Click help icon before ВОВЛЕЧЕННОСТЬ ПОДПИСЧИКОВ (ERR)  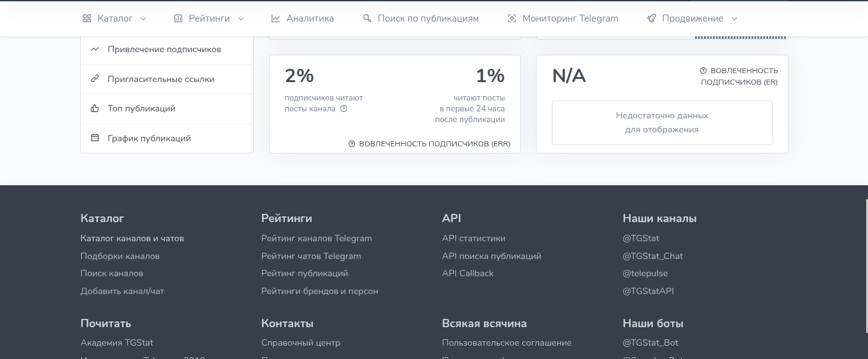point(352,144)
